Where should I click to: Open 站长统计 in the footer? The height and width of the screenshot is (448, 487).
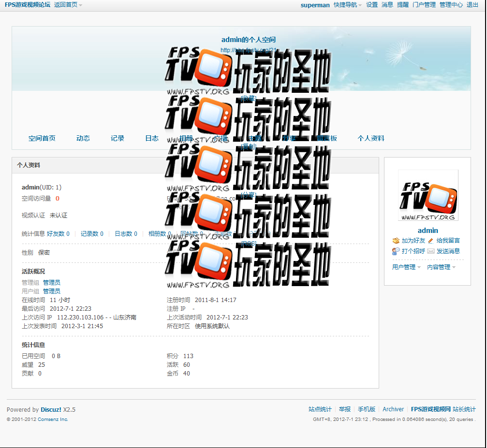coord(464,409)
